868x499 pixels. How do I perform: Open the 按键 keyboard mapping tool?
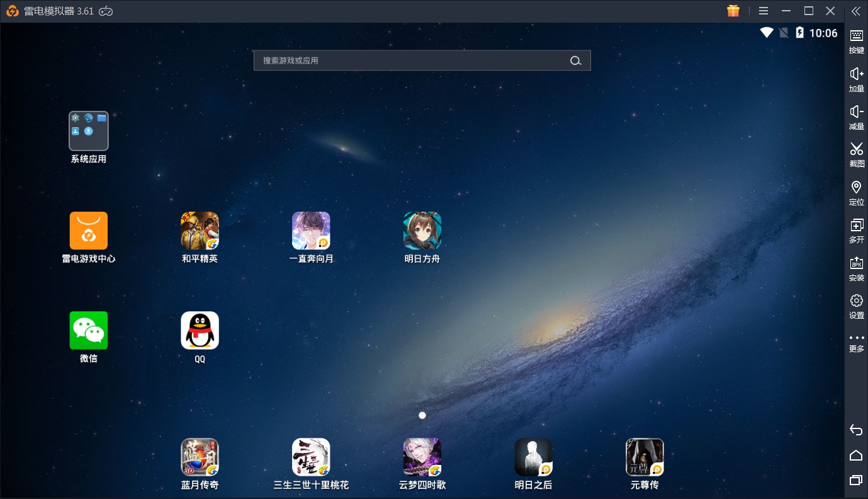856,40
